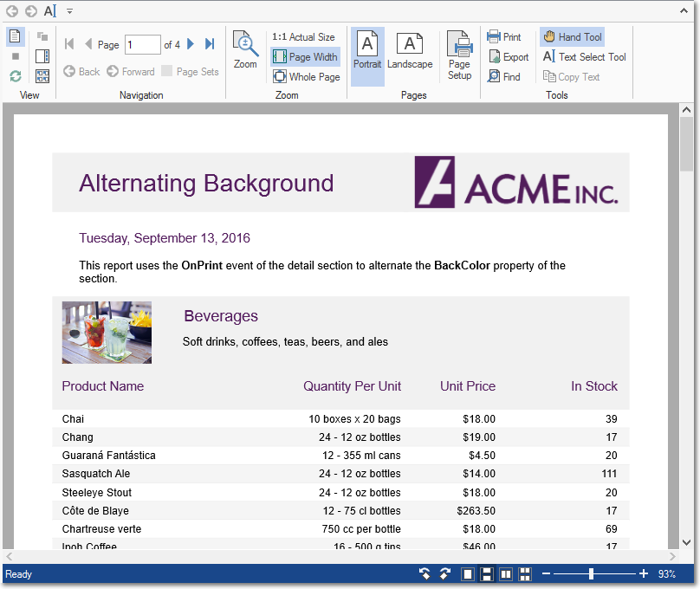Switch page orientation to Landscape
This screenshot has height=589, width=700.
pyautogui.click(x=410, y=52)
